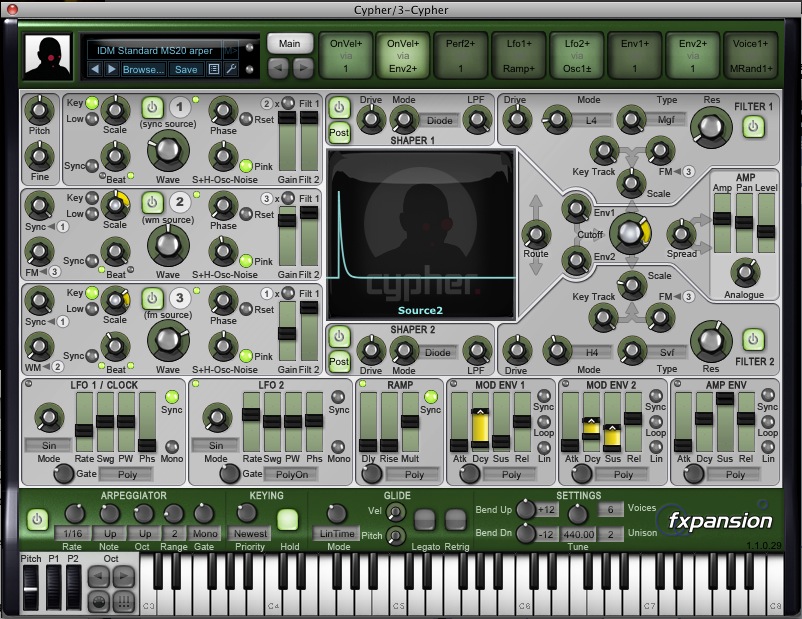
Task: Click the Analogue knob in AMP section
Action: click(745, 273)
